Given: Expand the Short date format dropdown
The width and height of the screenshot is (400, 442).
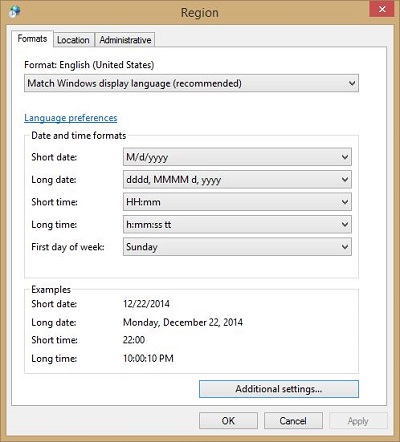Looking at the screenshot, I should [x=237, y=157].
